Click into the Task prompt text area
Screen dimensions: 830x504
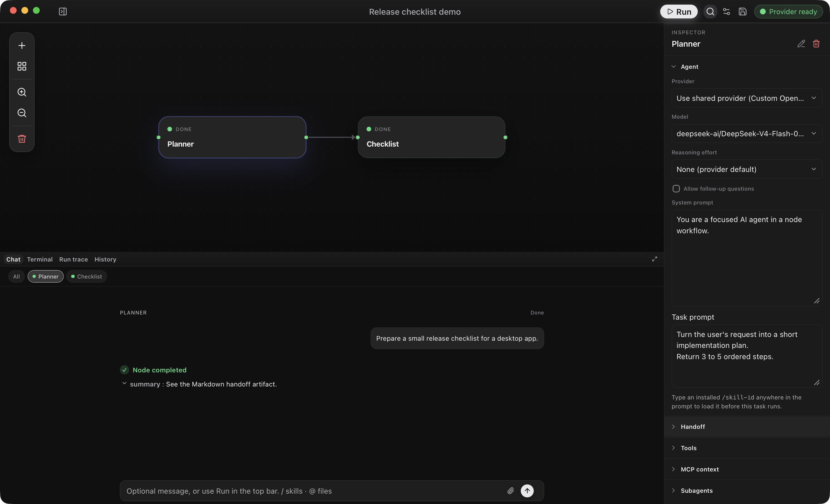click(x=747, y=356)
